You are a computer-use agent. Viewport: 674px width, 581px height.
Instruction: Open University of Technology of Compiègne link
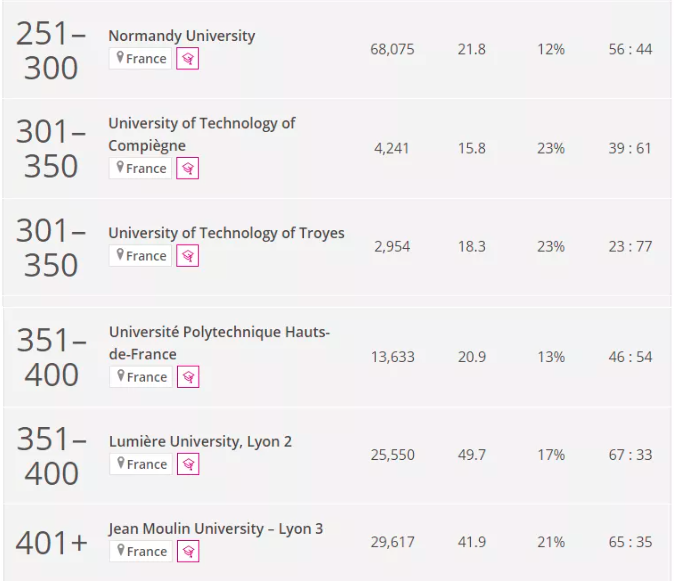point(202,134)
